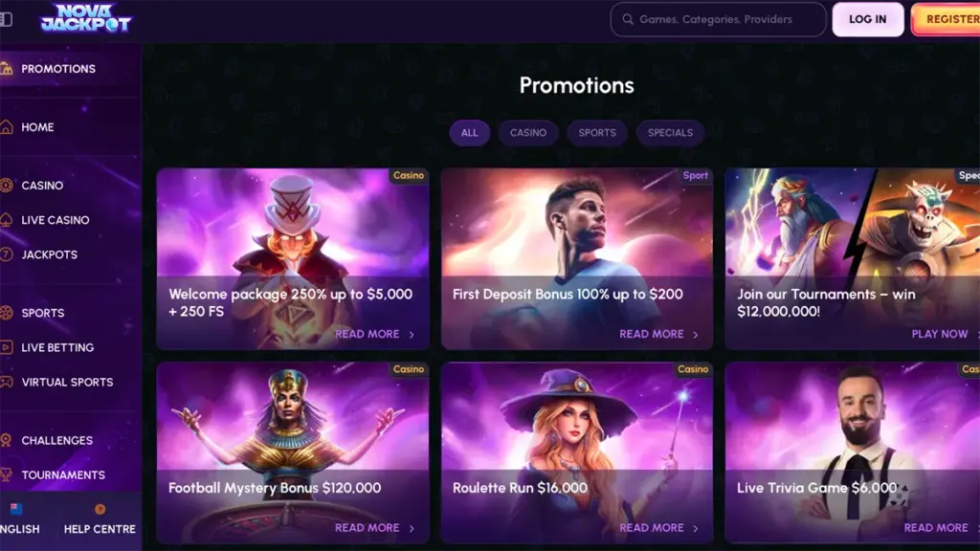Click the Nova Jackpot logo
Screen dimensions: 980x551
85,18
